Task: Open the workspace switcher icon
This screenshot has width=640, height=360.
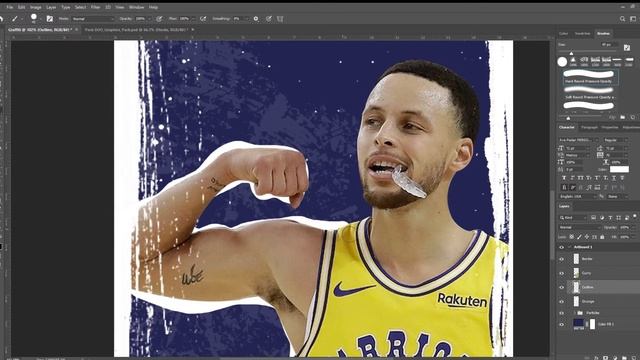Action: pyautogui.click(x=633, y=19)
